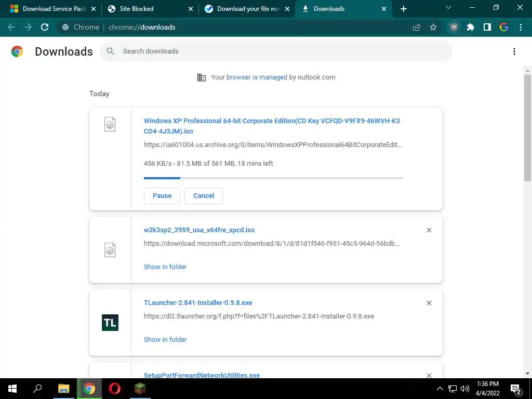Click the browser is managed link
Screen dimensions: 532x399
[x=257, y=77]
